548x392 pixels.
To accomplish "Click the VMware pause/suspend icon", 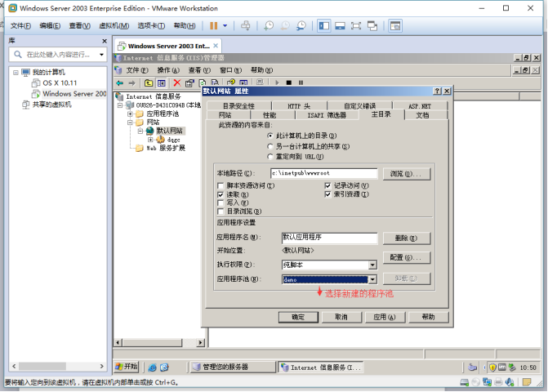I will pyautogui.click(x=213, y=25).
